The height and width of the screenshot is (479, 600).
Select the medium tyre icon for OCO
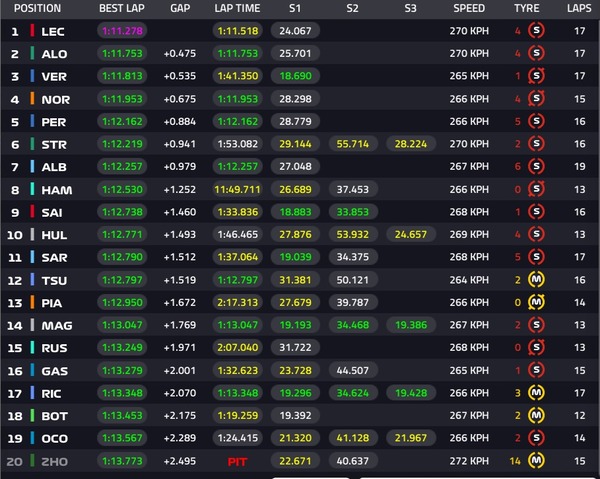[x=536, y=436]
